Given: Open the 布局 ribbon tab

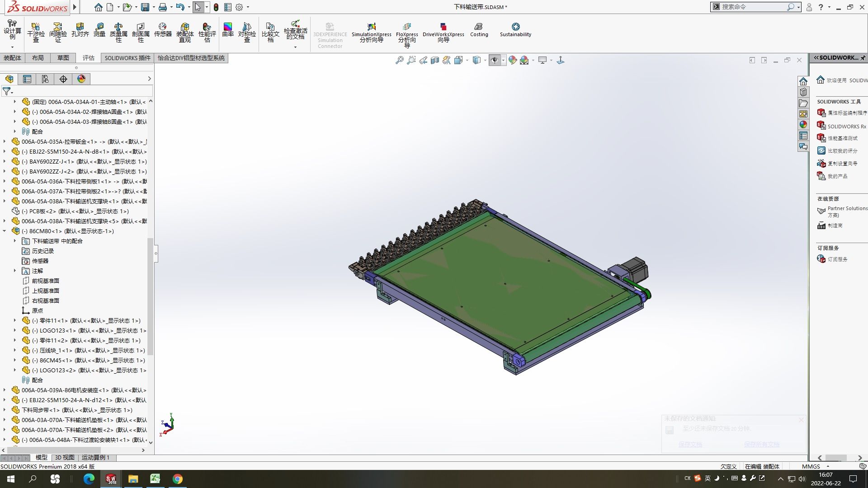Looking at the screenshot, I should click(x=38, y=58).
